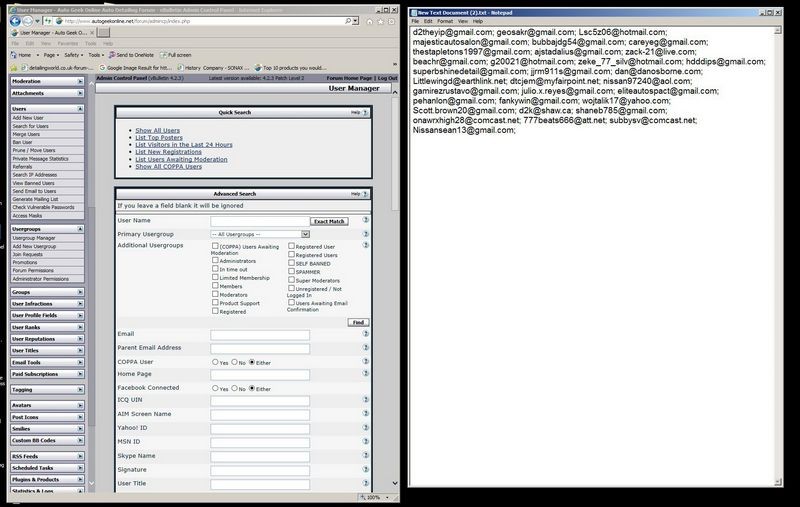Image resolution: width=800 pixels, height=507 pixels.
Task: Open the Home icon beside the address bar
Action: [369, 21]
